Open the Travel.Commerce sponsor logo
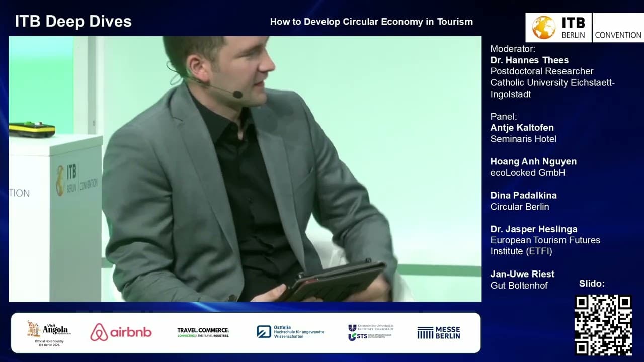644x362 pixels. coord(202,332)
